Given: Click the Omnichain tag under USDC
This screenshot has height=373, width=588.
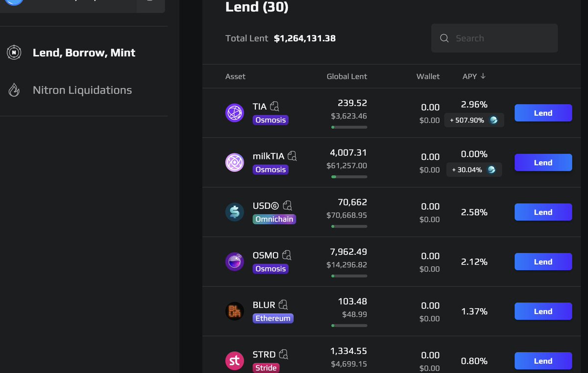Looking at the screenshot, I should pyautogui.click(x=274, y=219).
